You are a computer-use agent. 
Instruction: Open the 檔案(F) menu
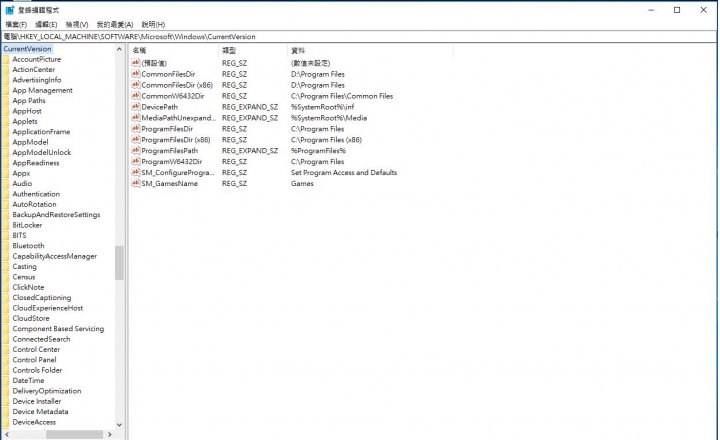click(16, 24)
